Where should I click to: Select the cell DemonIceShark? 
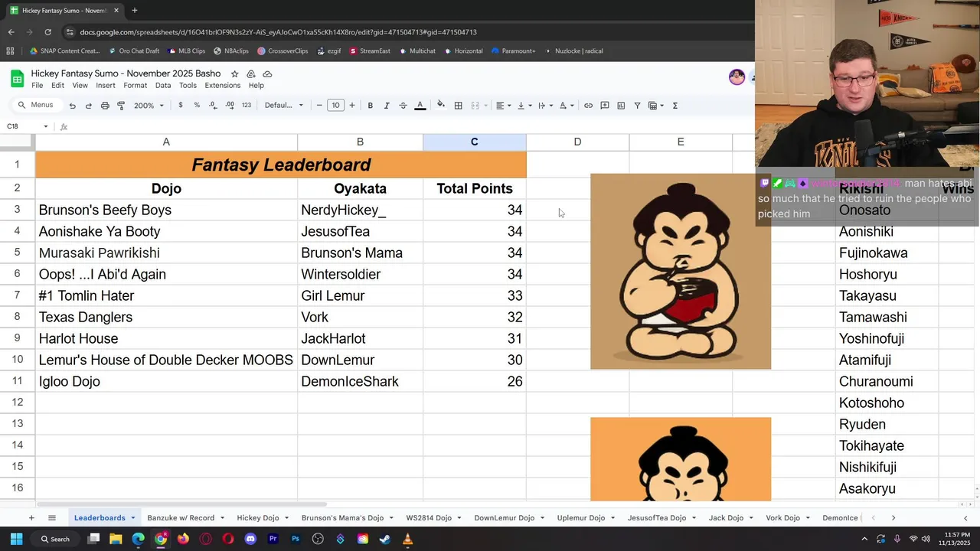360,381
